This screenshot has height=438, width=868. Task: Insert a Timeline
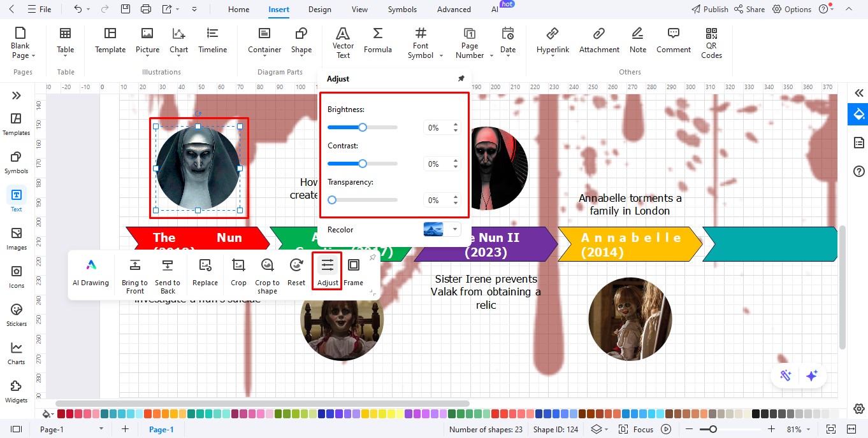click(x=212, y=41)
